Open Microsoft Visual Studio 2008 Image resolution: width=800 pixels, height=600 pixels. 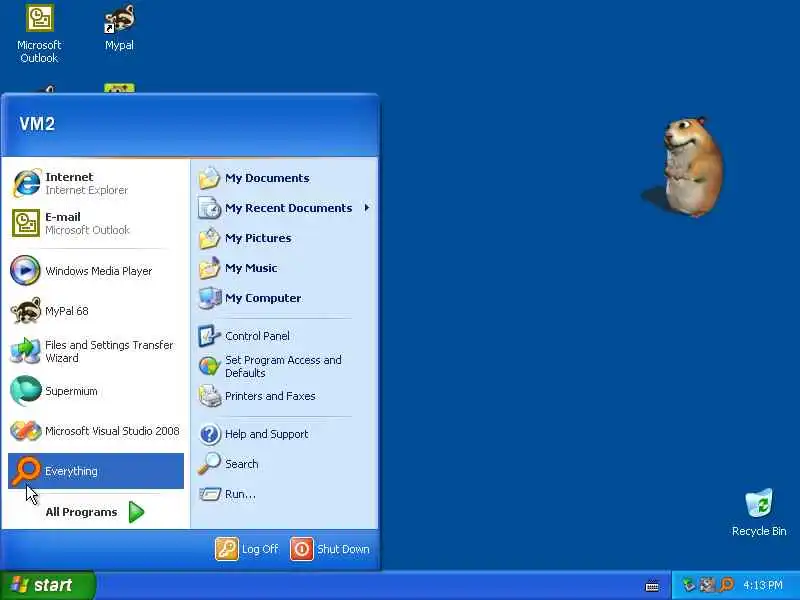click(96, 431)
